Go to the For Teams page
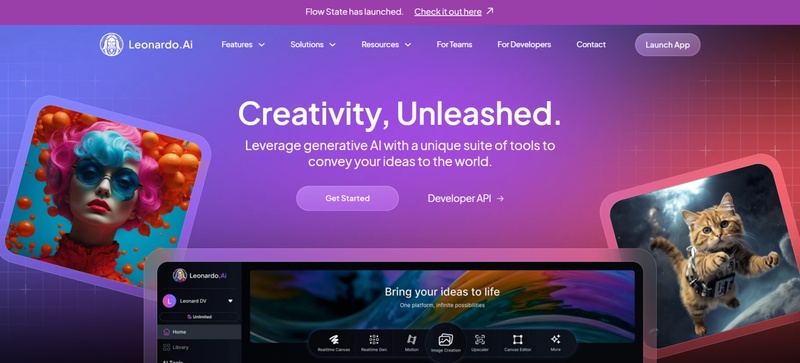 (454, 44)
